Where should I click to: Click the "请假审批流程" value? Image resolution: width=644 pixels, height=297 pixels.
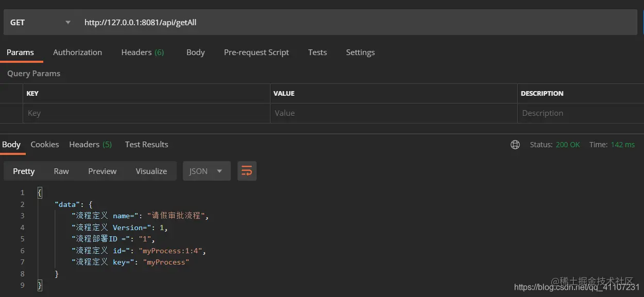177,216
